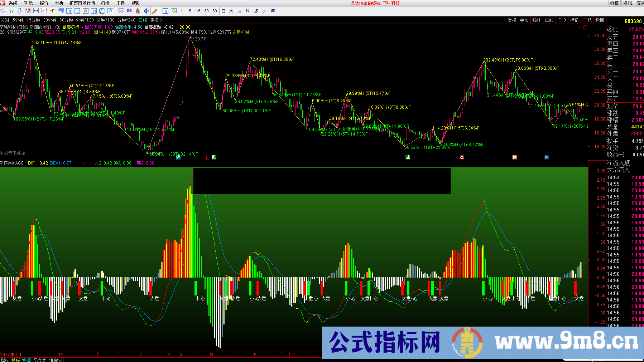Open the RSI indicator from the toolbar
Image resolution: width=644 pixels, height=362 pixels.
(130, 11)
